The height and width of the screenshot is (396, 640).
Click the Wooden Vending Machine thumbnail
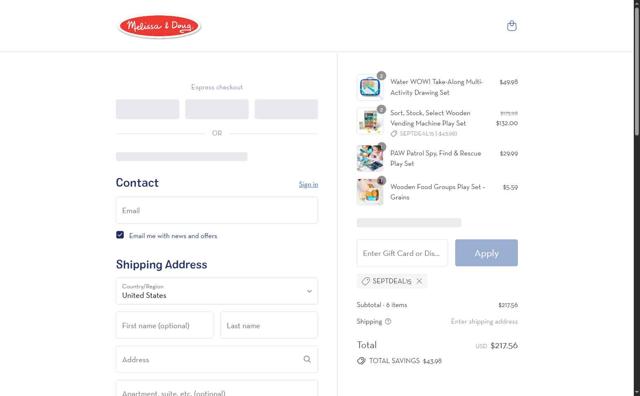(370, 121)
